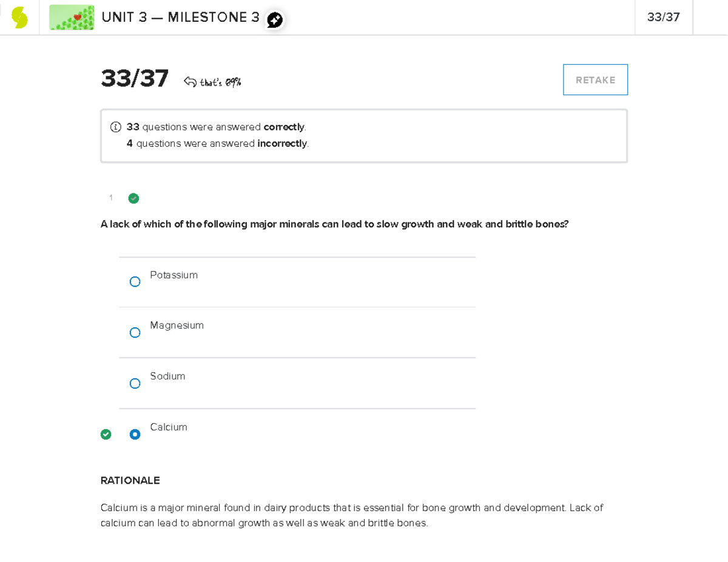
Task: Click green correct checkmark beside Calcium row
Action: tap(106, 434)
